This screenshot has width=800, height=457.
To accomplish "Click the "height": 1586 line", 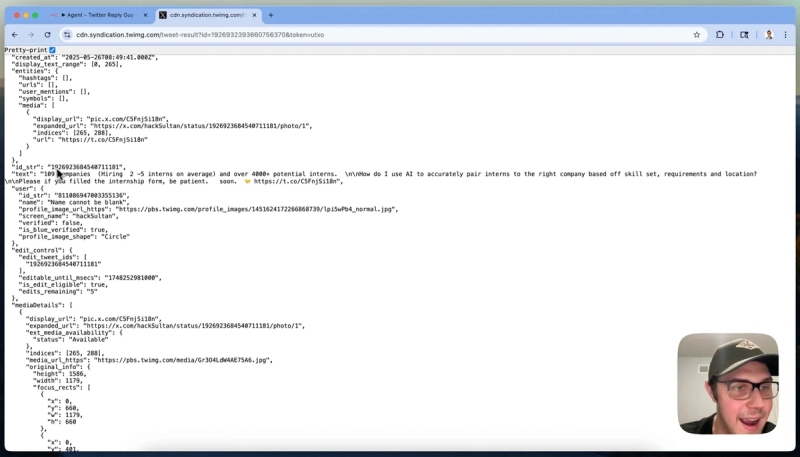I will pyautogui.click(x=60, y=374).
